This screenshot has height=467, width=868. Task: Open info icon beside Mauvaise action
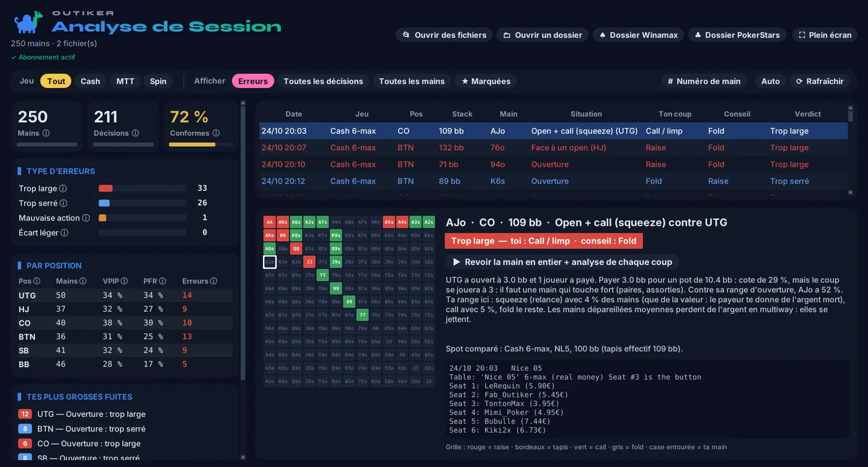(x=86, y=218)
